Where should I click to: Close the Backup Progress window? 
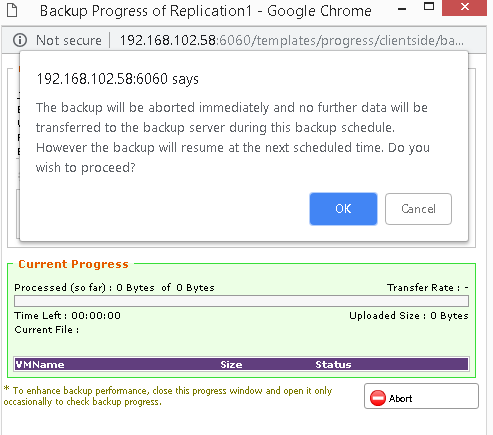pyautogui.click(x=464, y=7)
